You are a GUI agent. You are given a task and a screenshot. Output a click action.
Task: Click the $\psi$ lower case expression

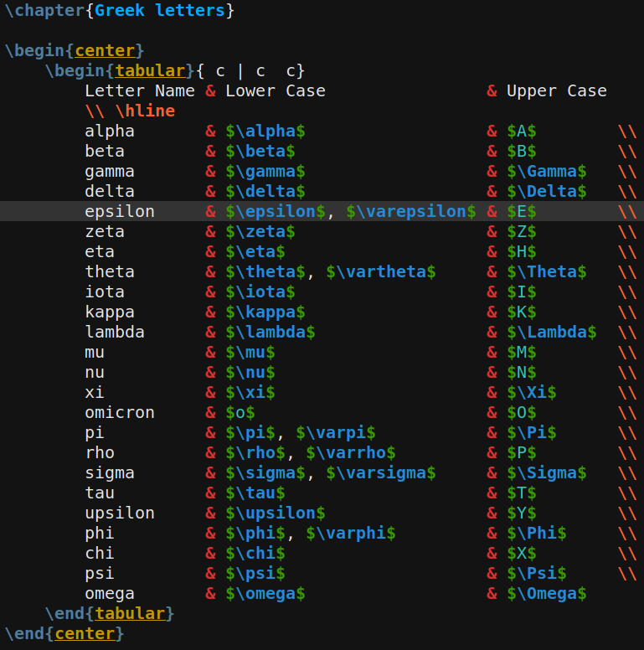(255, 573)
